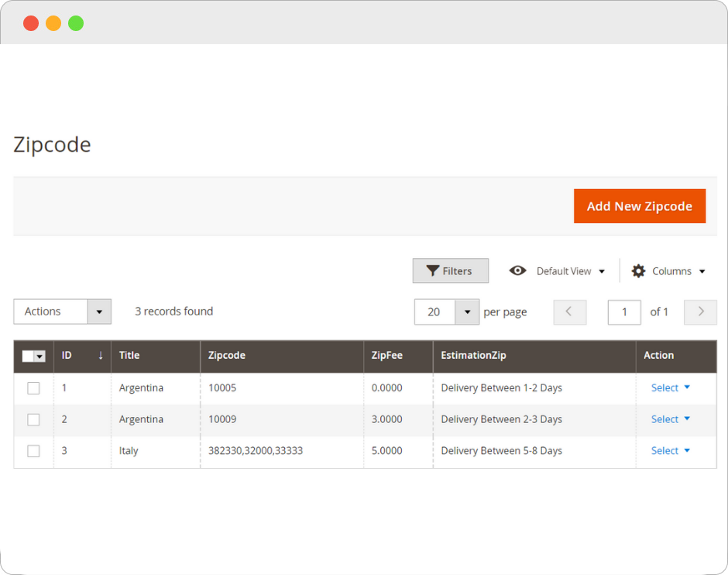Check the checkbox for the Italy row
Image resolution: width=728 pixels, height=575 pixels.
(33, 450)
